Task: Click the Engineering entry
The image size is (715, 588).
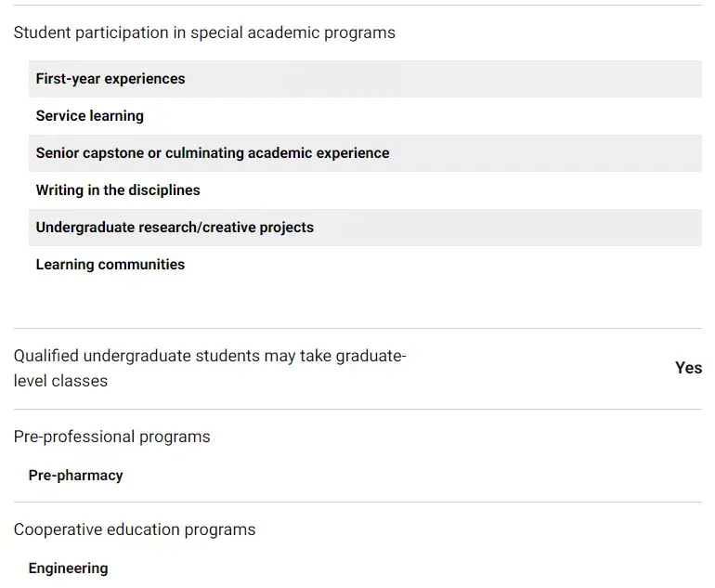Action: pos(68,568)
